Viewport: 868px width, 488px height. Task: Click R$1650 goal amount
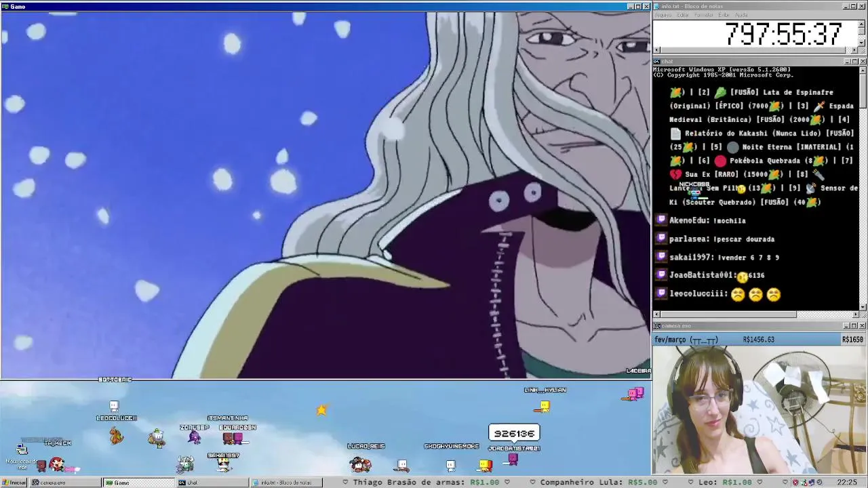pyautogui.click(x=852, y=340)
